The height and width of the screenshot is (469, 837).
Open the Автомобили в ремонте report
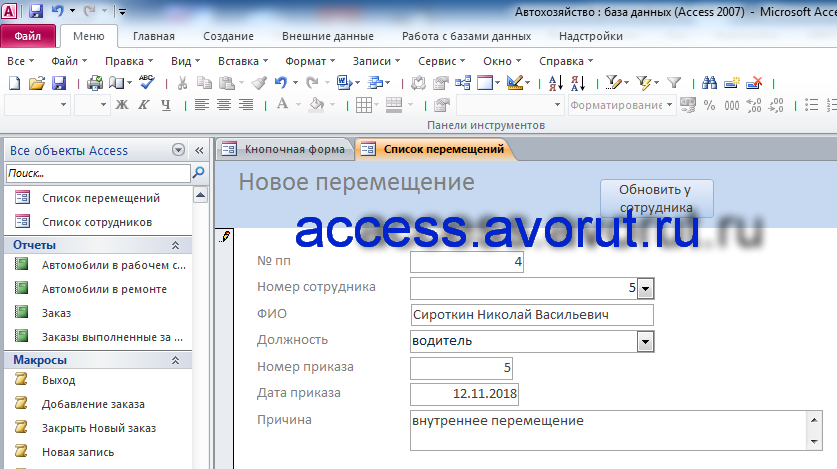[104, 289]
